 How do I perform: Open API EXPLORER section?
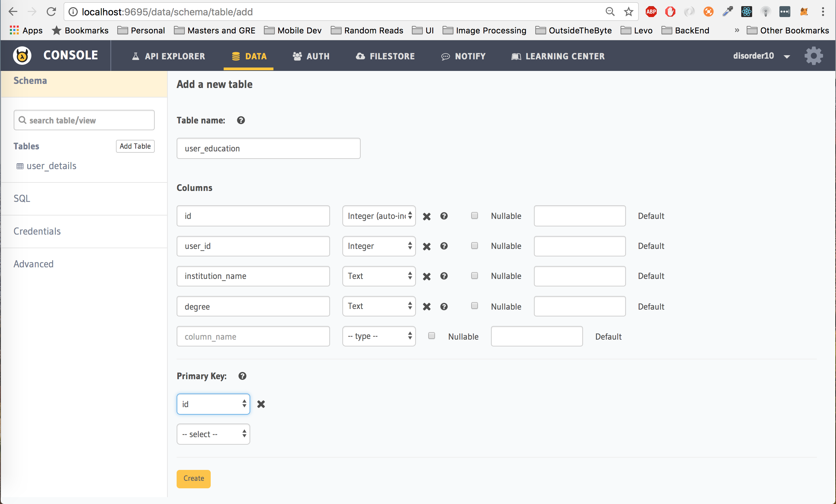(x=169, y=56)
